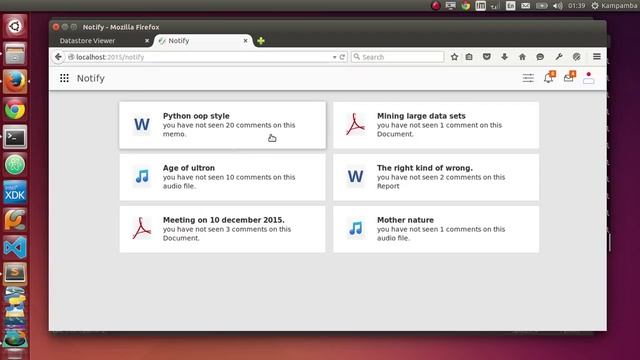
Task: Expand the URL history dropdown arrow
Action: [334, 57]
